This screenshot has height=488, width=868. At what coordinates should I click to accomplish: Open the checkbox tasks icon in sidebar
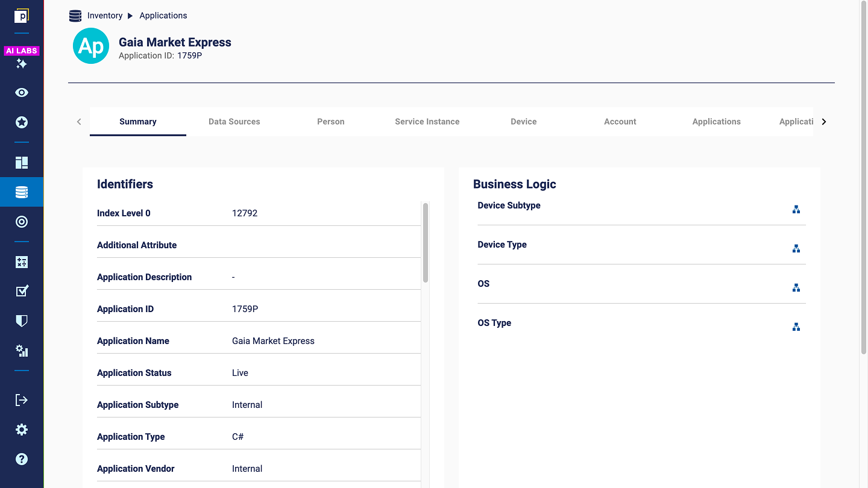pos(22,291)
